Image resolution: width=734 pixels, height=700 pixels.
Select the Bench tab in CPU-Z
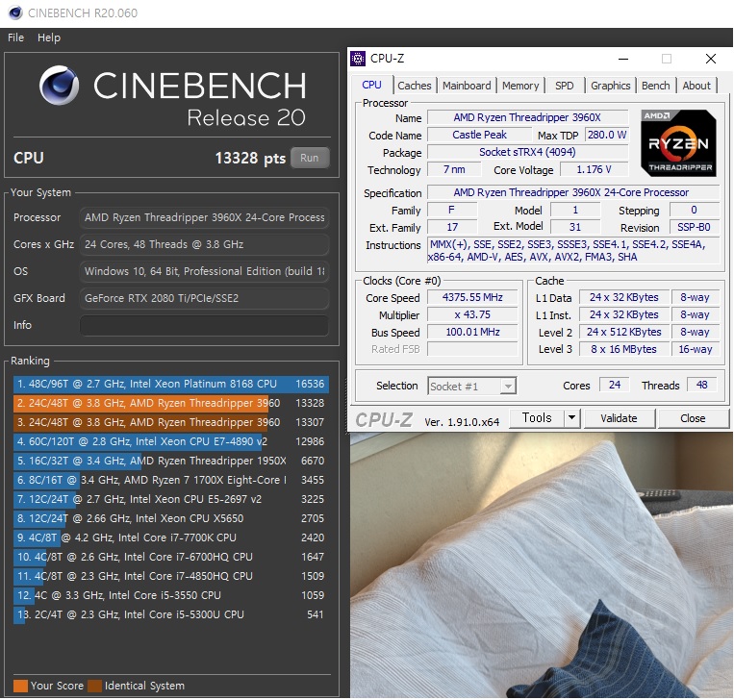coord(655,86)
